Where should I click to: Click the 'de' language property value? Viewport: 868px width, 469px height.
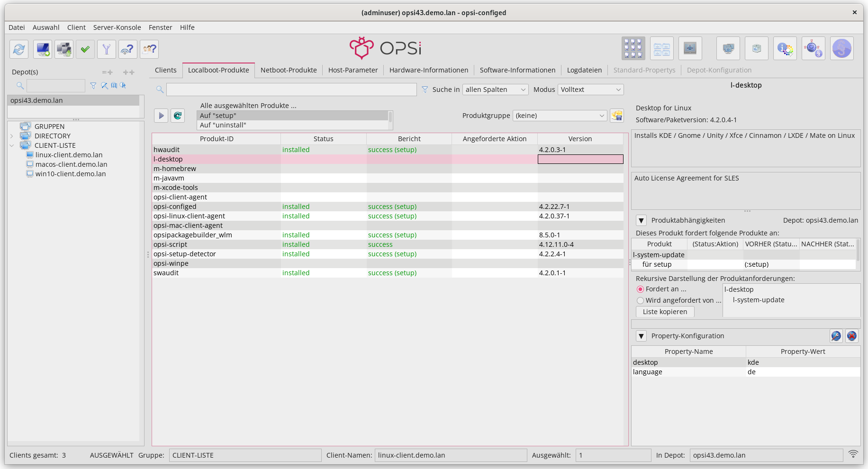[803, 372]
